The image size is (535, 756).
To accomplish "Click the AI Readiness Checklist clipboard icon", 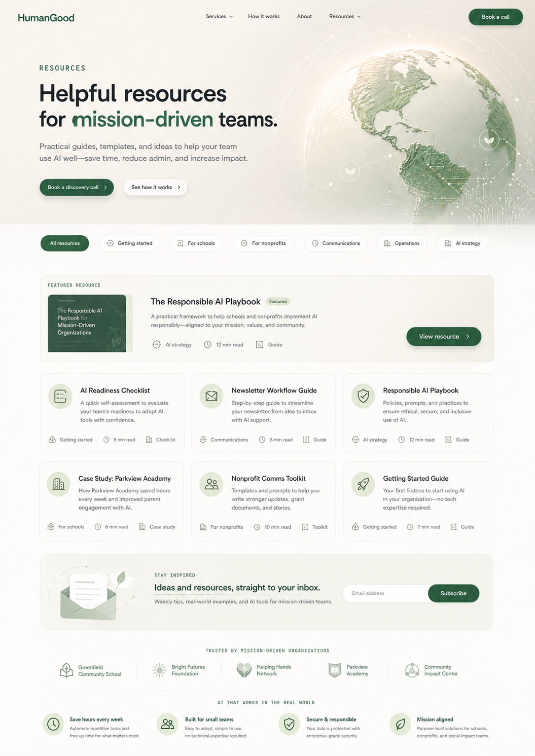I will [60, 396].
